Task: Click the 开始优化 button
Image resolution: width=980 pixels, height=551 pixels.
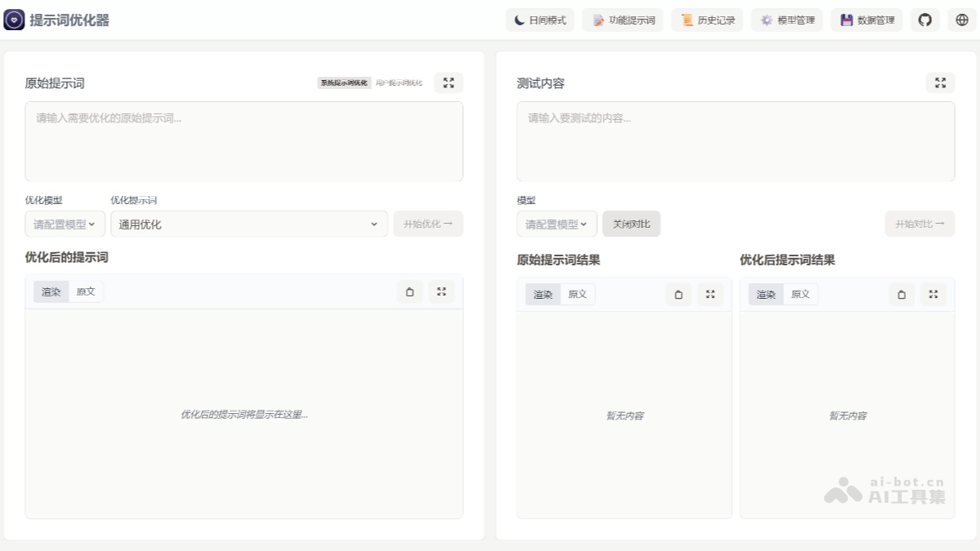Action: (428, 223)
